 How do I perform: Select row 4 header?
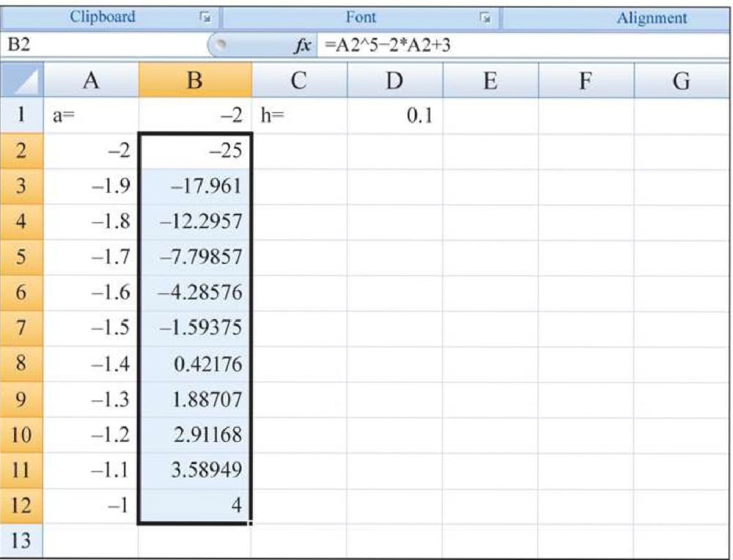21,221
